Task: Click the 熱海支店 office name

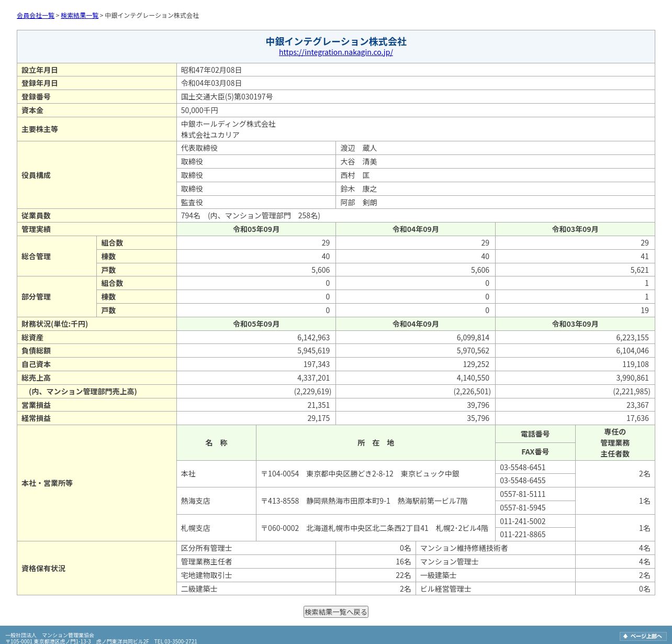Action: [x=196, y=501]
